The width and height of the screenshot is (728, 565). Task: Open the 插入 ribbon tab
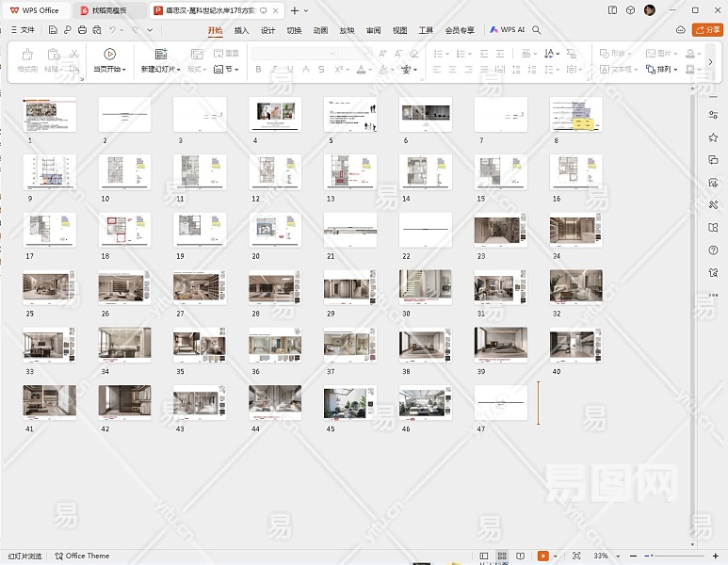[241, 30]
